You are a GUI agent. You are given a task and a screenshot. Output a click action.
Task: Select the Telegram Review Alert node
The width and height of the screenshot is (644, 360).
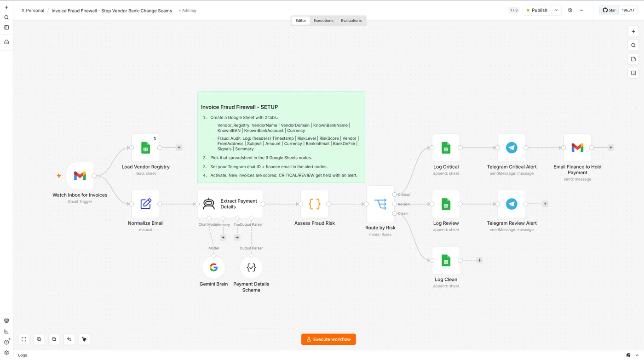click(512, 204)
